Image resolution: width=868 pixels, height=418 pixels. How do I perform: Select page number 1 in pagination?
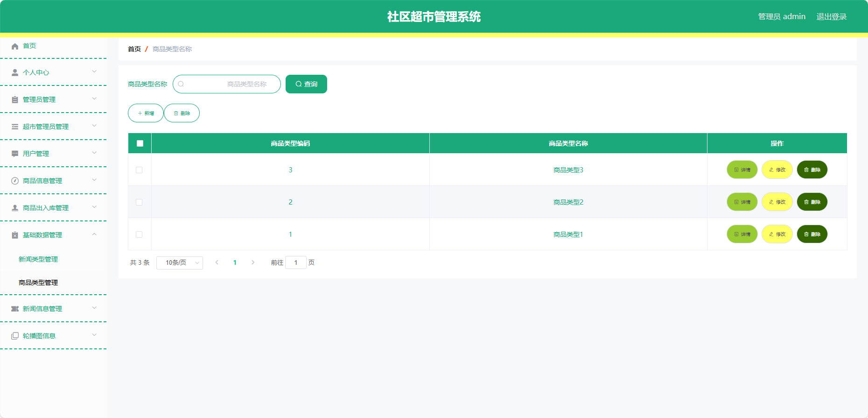click(235, 262)
